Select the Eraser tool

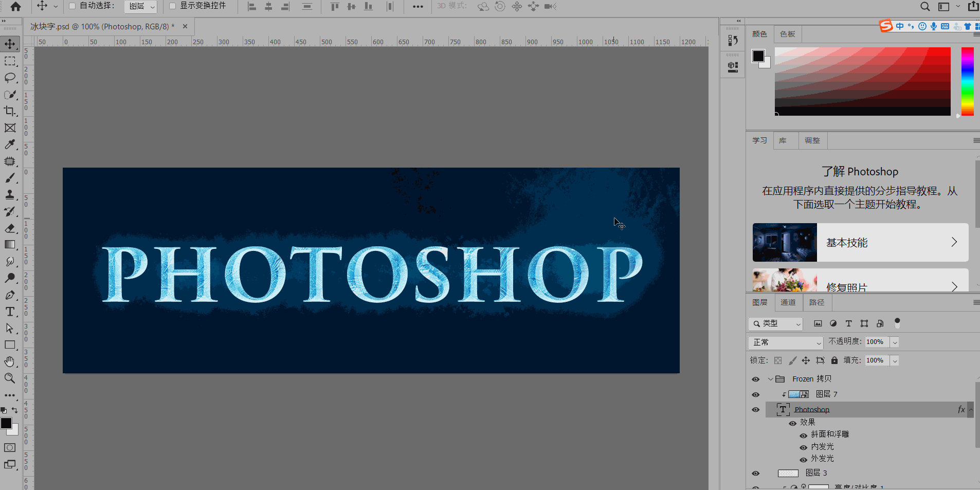coord(10,228)
